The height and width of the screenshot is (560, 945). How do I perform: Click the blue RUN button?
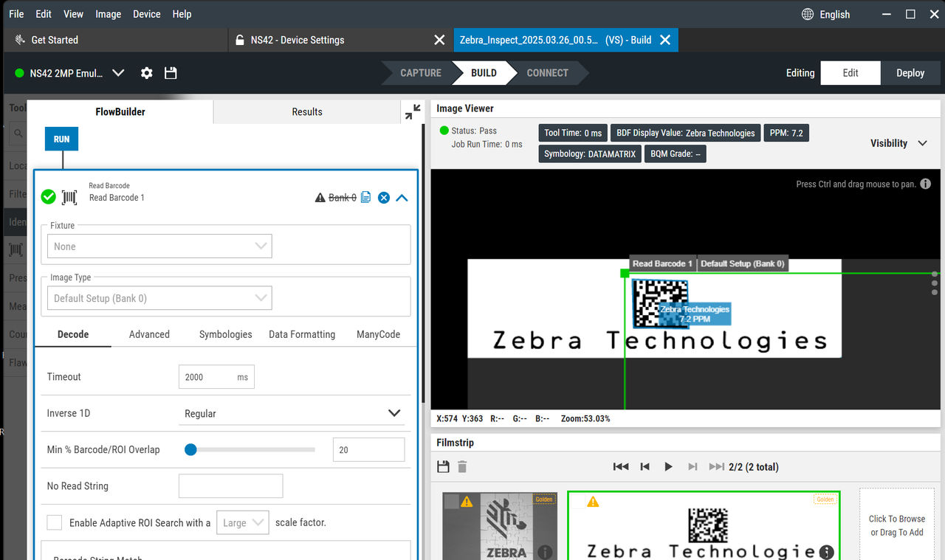click(61, 139)
